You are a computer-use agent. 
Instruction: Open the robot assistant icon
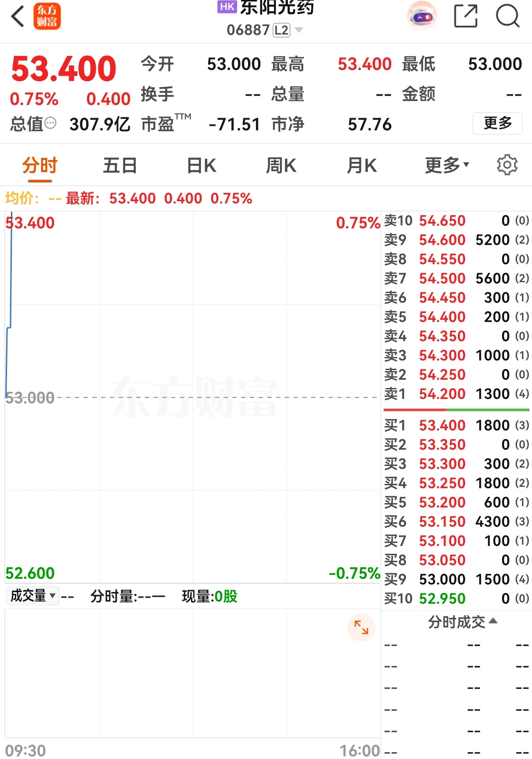pos(422,16)
